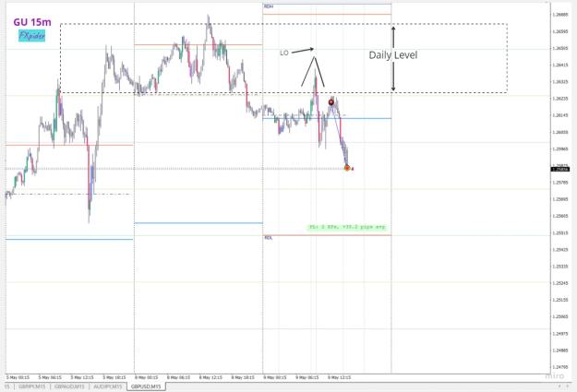The height and width of the screenshot is (392, 577).
Task: Click the RDL label near the lower line
Action: tap(269, 238)
